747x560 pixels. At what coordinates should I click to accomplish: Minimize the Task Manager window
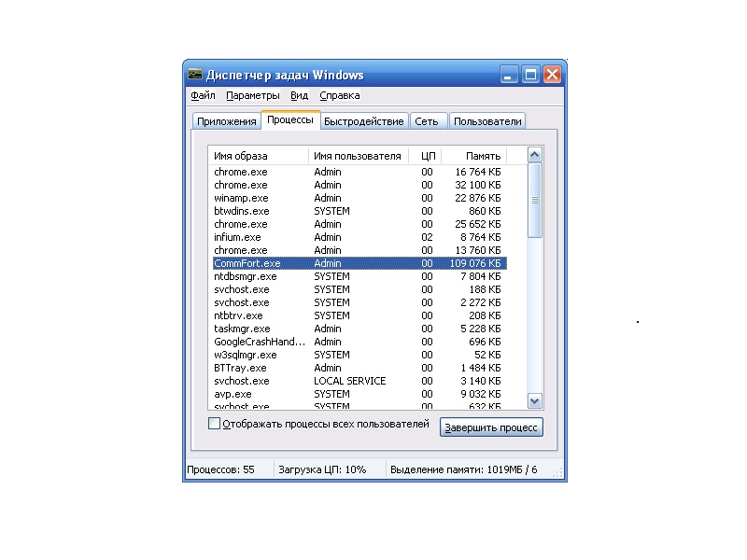click(x=509, y=75)
